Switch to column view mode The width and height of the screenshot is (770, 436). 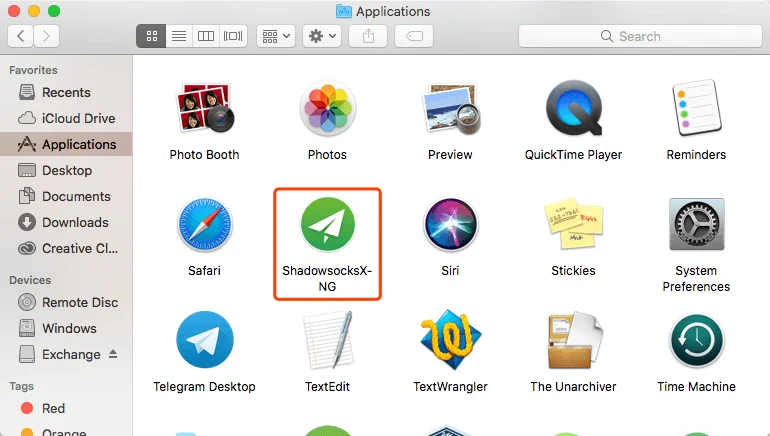pos(206,36)
